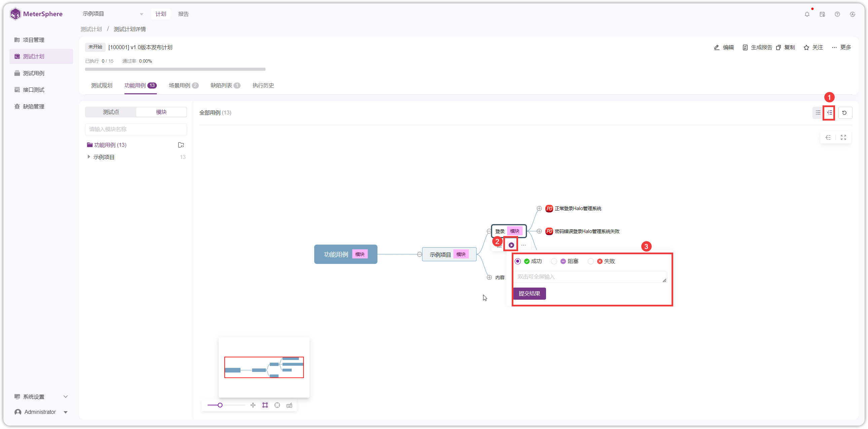Viewport: 868px width, 429px height.
Task: Show keyboard shortcuts icon
Action: (289, 405)
